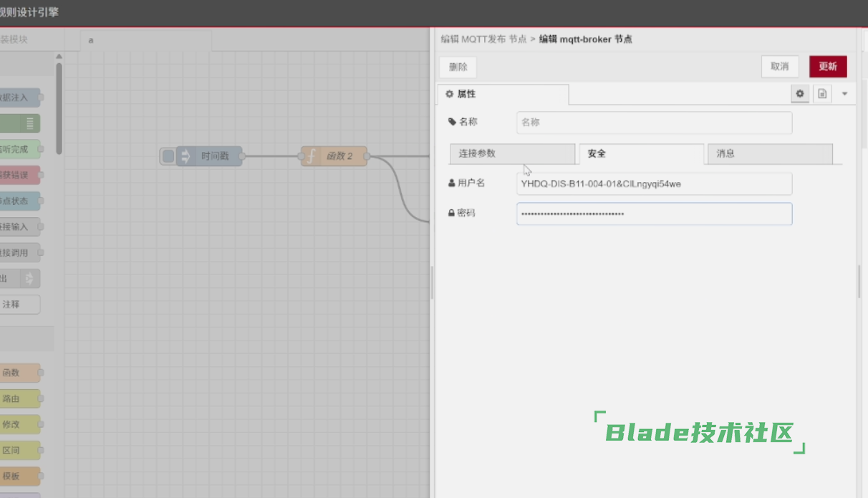This screenshot has height=498, width=868.
Task: Click the 删除 delete button
Action: click(458, 67)
